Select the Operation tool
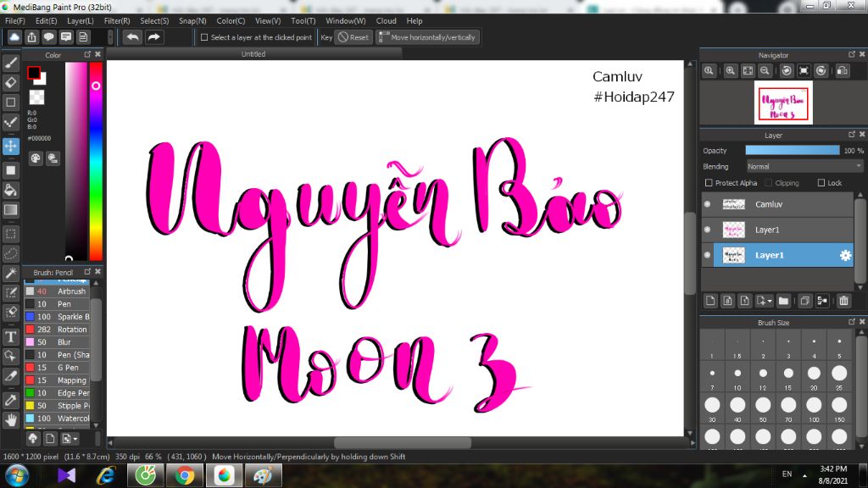868x488 pixels. pyautogui.click(x=10, y=357)
